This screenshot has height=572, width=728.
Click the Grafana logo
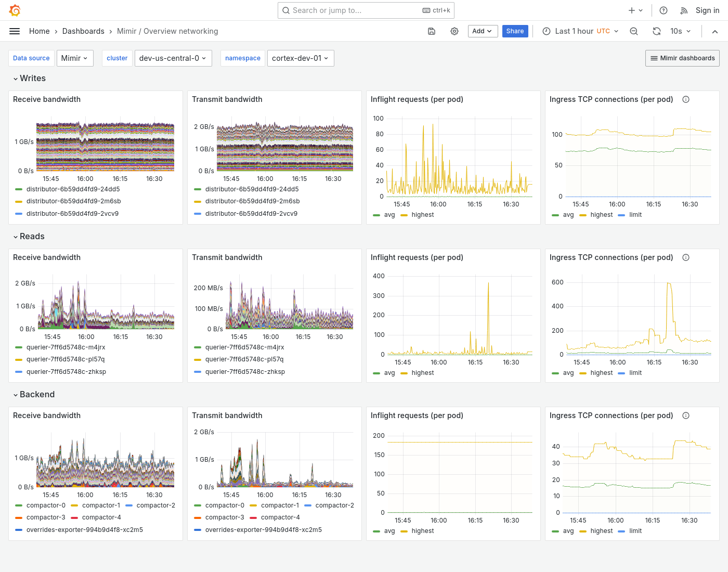pyautogui.click(x=15, y=10)
